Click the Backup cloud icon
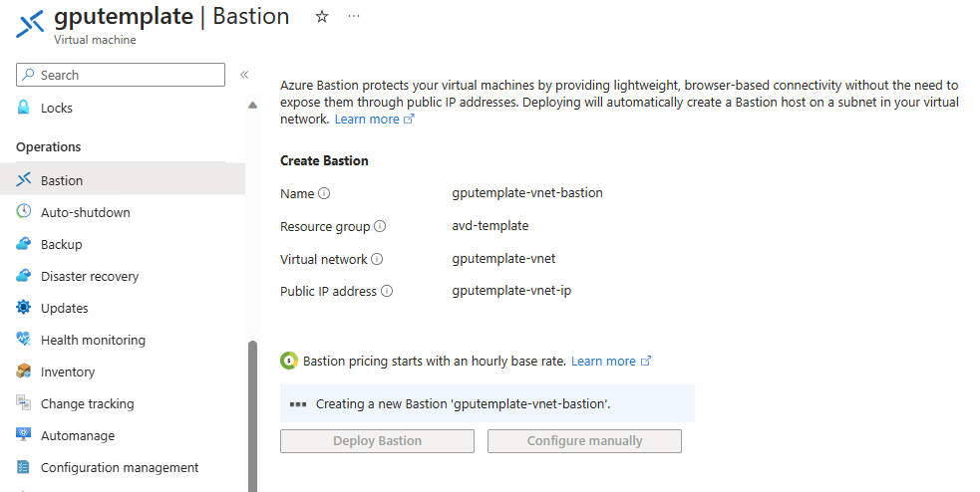 [x=23, y=243]
